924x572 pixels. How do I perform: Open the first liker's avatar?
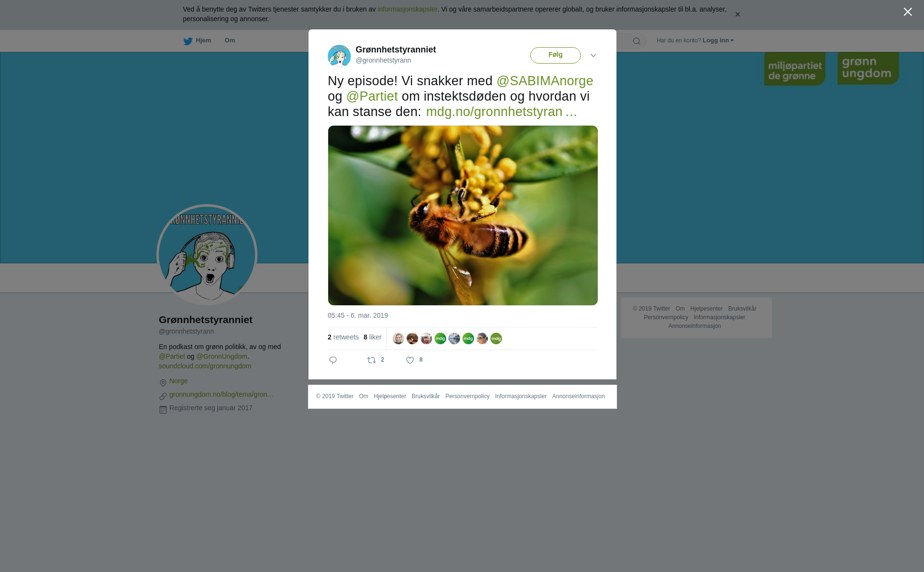pyautogui.click(x=398, y=338)
